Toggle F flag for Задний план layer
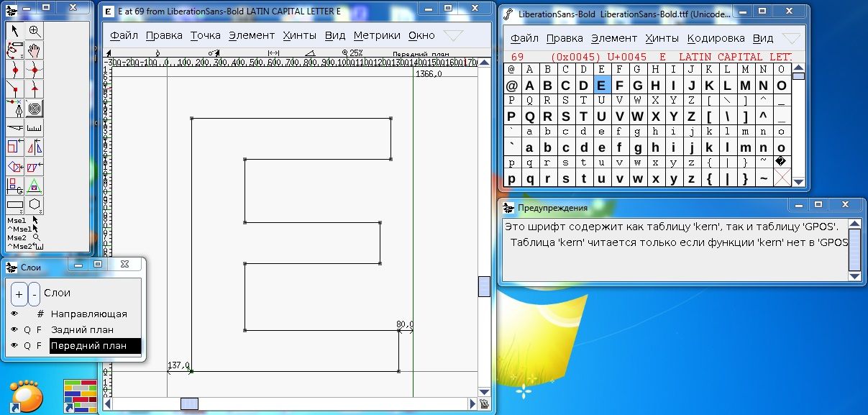The height and width of the screenshot is (415, 868). click(x=40, y=329)
